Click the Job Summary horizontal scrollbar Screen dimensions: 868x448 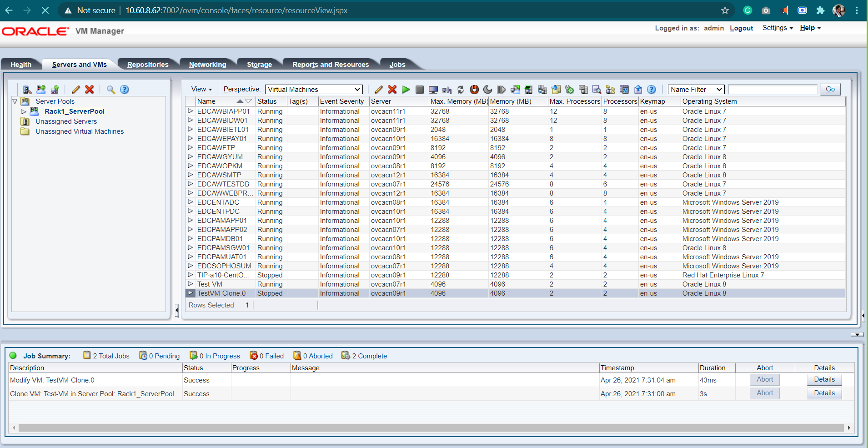click(x=430, y=428)
